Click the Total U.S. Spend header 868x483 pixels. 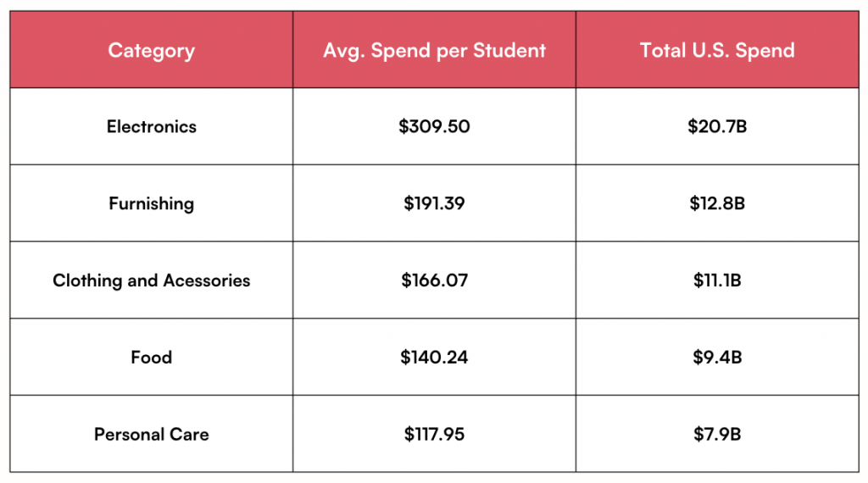coord(717,50)
